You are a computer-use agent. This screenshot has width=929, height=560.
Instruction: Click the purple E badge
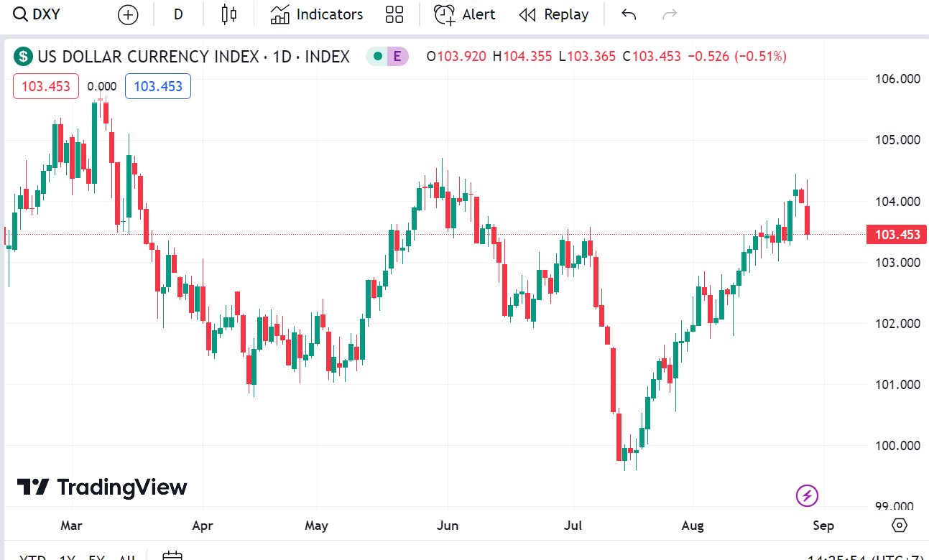click(x=397, y=56)
